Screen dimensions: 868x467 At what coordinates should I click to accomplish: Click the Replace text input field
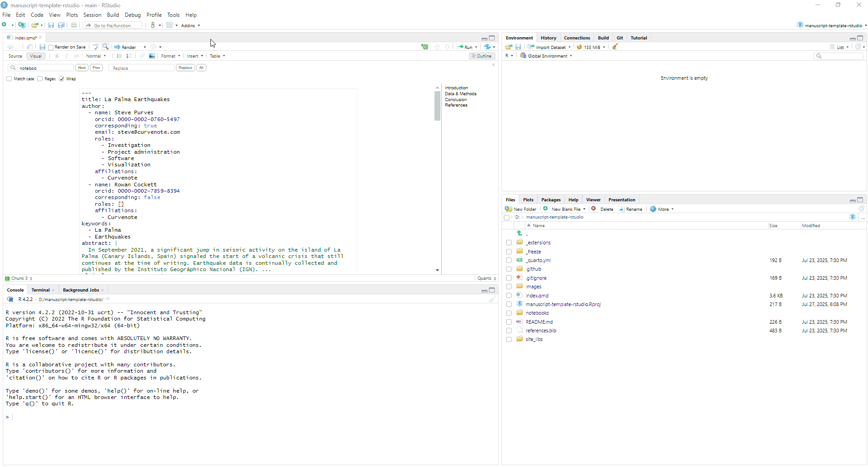[141, 68]
